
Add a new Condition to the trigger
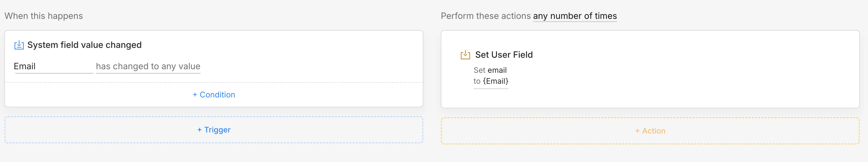214,95
